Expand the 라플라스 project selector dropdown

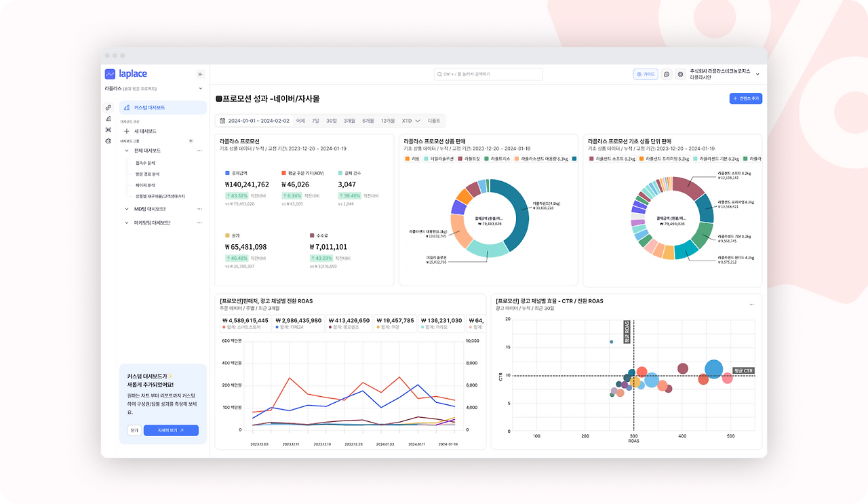pos(200,88)
